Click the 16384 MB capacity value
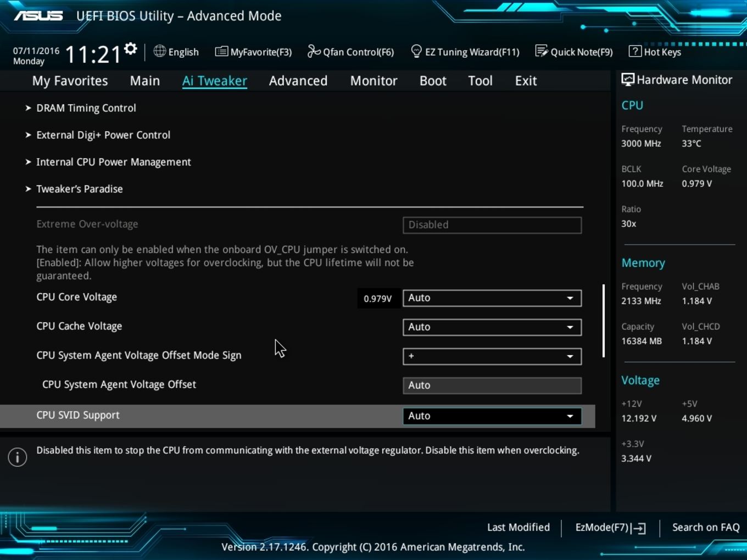747x560 pixels. point(642,341)
